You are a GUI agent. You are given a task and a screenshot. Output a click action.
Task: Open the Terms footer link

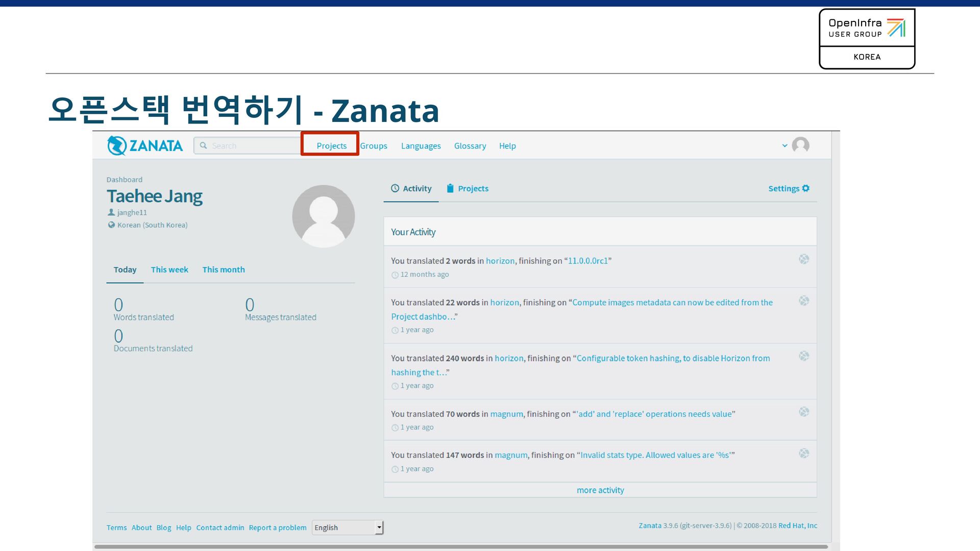(116, 528)
